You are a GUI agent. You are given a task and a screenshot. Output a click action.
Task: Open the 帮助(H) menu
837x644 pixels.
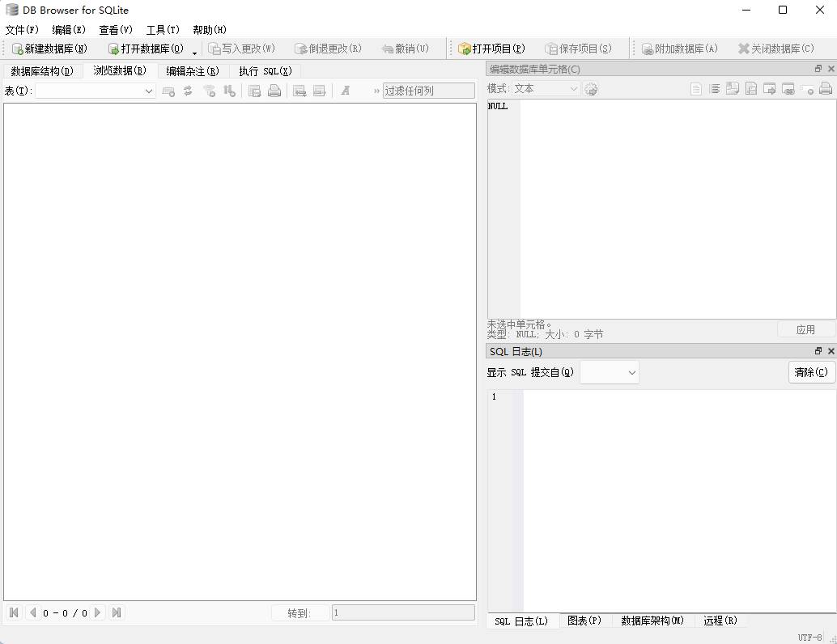210,30
